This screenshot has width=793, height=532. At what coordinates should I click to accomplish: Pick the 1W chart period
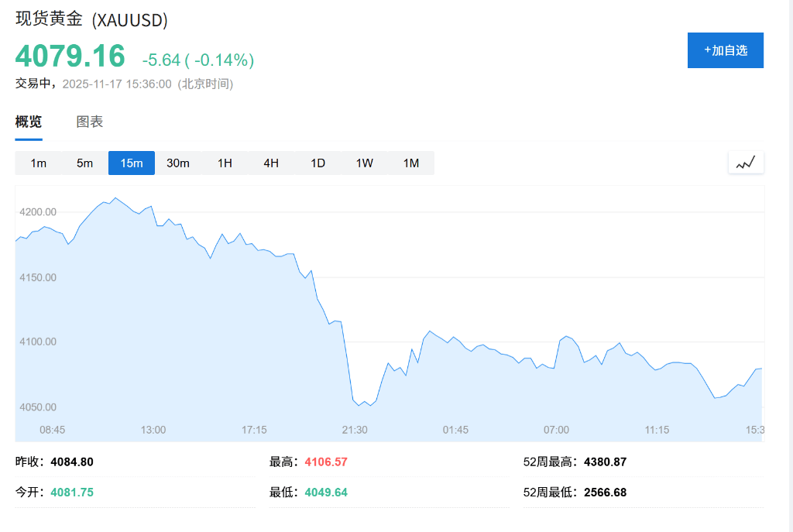coord(364,163)
